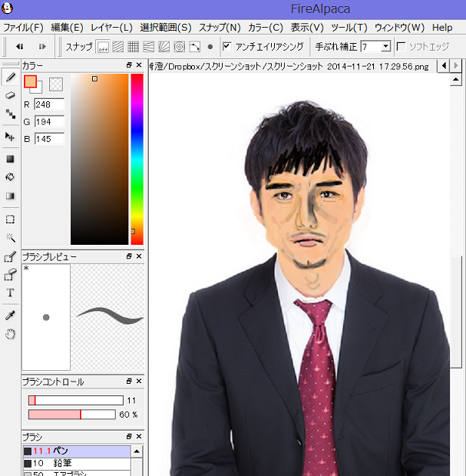Select the 鉛筆 brush in list
Screen dimensions: 466x476
77,463
